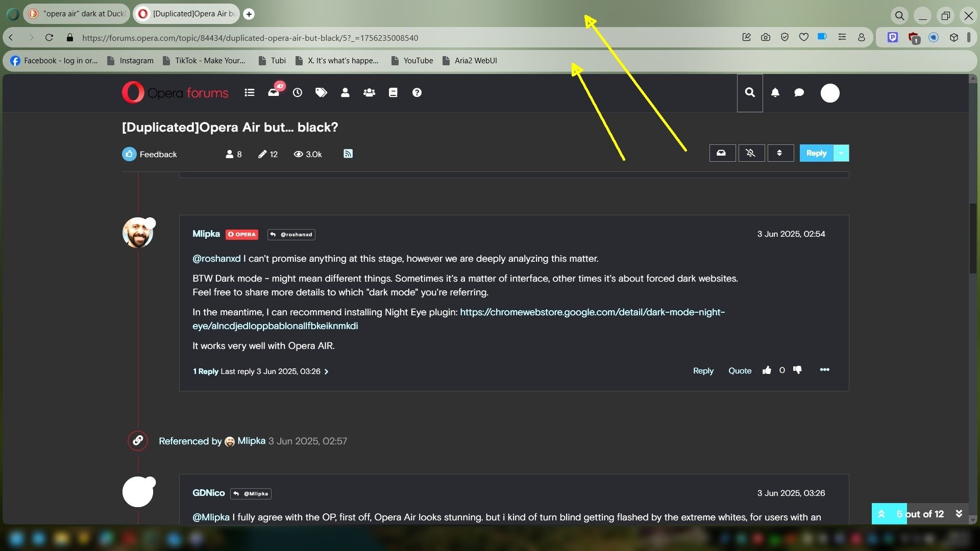This screenshot has width=980, height=551.
Task: Click the edit-pin icon in address bar
Action: [746, 37]
